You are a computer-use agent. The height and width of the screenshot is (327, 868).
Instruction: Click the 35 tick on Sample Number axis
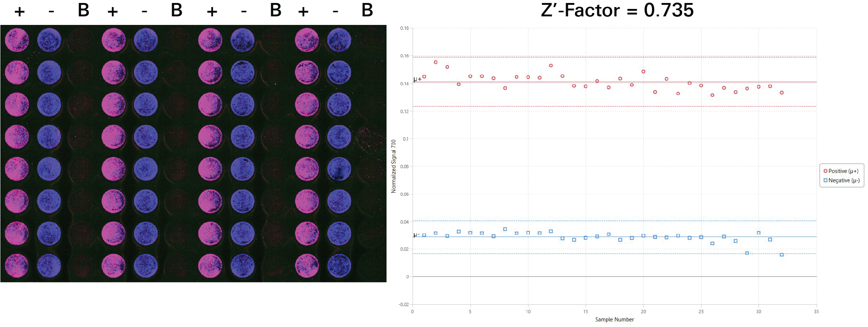point(816,312)
